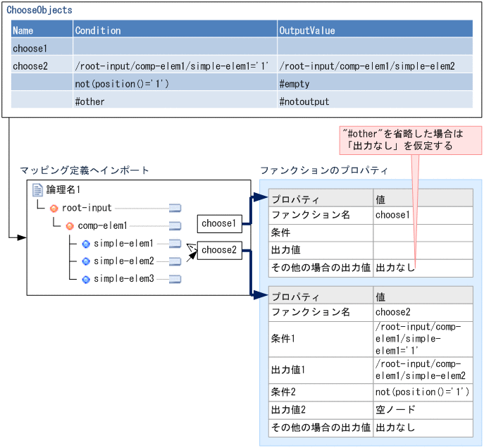
Task: Click the 空ノード value for 出力値2
Action: point(423,409)
